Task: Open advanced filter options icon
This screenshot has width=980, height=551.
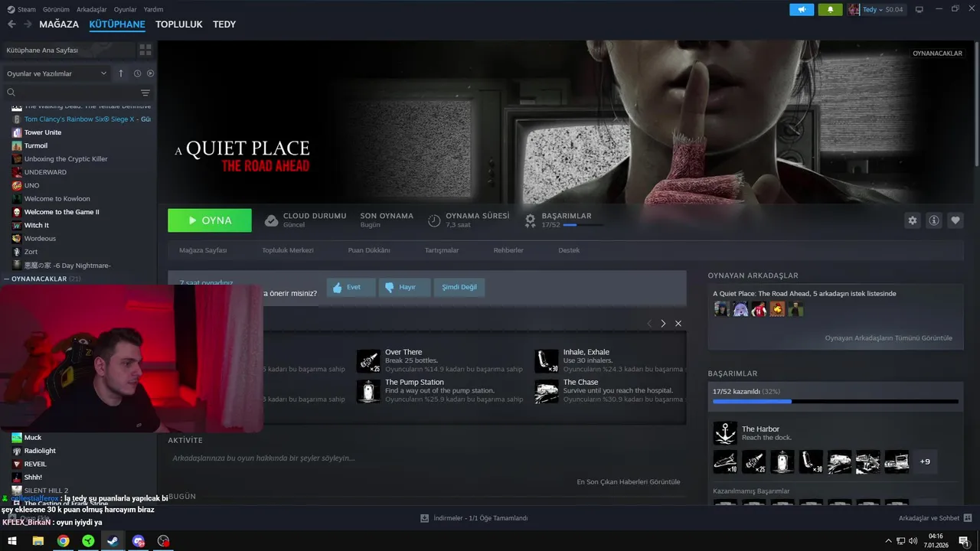Action: [145, 93]
